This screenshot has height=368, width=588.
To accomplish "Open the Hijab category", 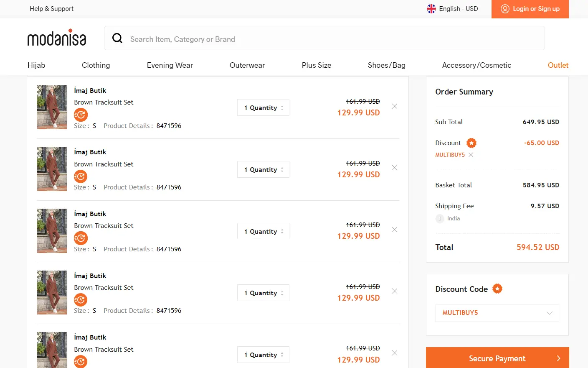I will pyautogui.click(x=36, y=65).
